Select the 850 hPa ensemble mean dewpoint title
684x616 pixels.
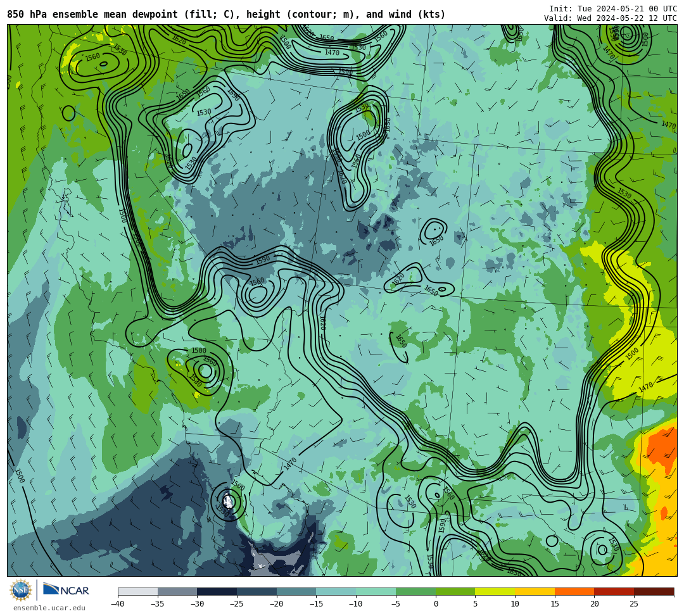226,15
